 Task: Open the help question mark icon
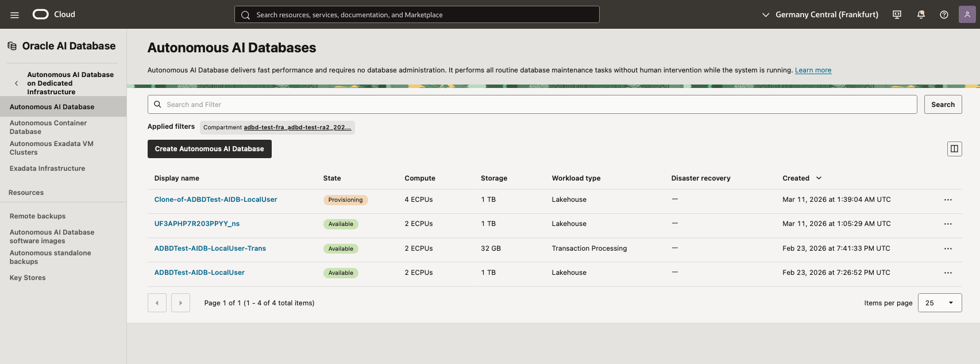[x=944, y=15]
